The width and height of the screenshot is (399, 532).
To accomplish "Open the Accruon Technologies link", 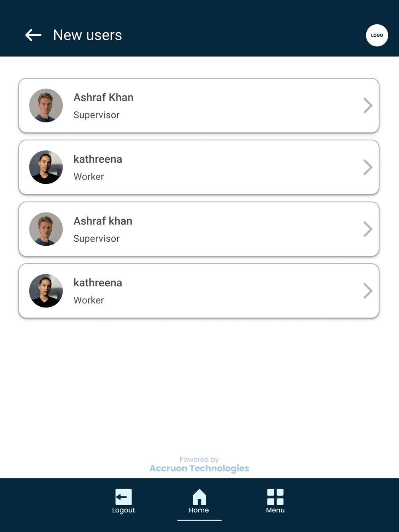I will click(199, 468).
